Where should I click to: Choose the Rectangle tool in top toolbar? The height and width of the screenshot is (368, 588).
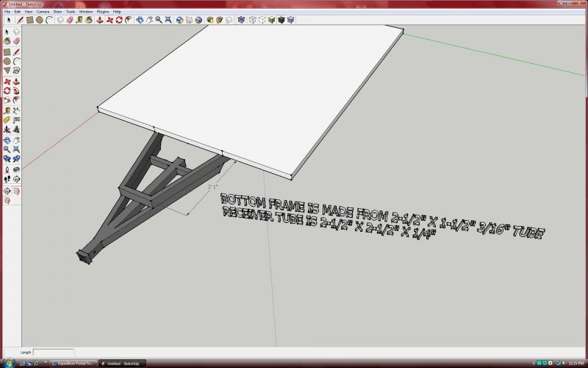coord(30,20)
